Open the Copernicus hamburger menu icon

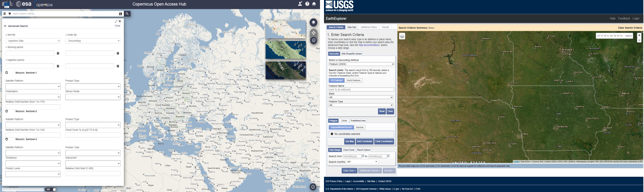[x=5, y=14]
